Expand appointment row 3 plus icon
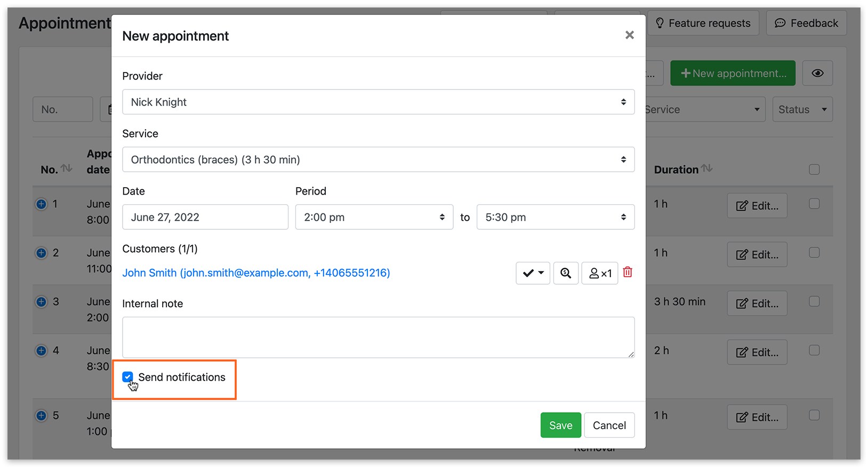This screenshot has width=868, height=467. pos(41,302)
